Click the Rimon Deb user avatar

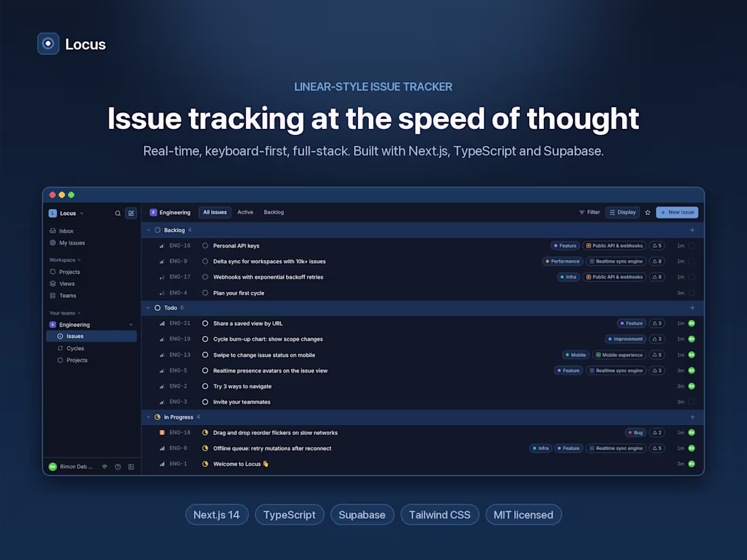click(x=53, y=467)
